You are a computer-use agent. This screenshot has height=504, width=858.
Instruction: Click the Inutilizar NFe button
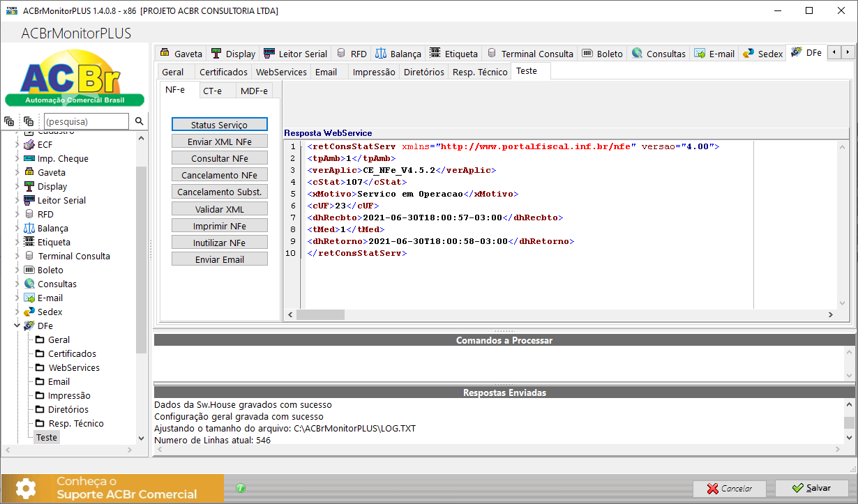point(220,242)
